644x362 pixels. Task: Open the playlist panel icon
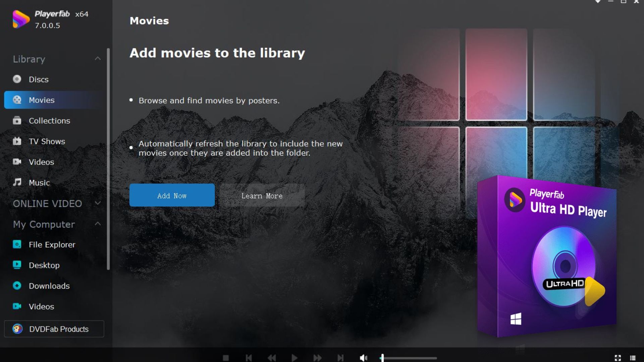[633, 358]
